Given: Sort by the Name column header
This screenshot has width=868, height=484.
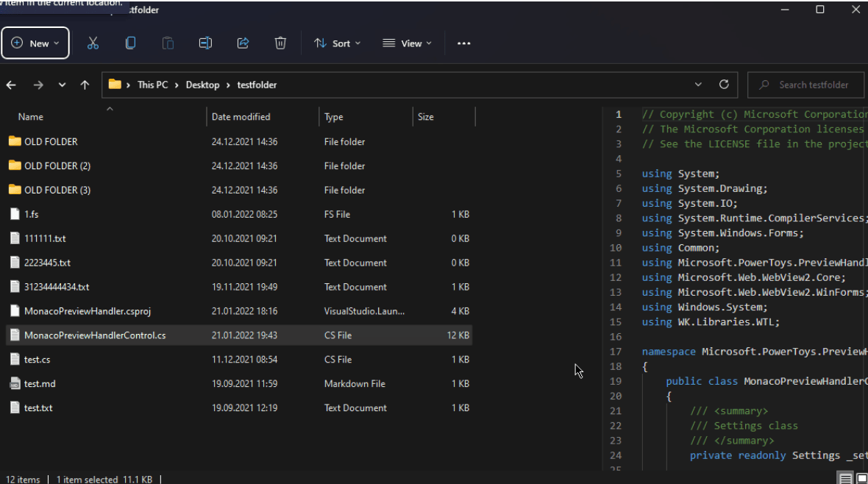Looking at the screenshot, I should (30, 117).
